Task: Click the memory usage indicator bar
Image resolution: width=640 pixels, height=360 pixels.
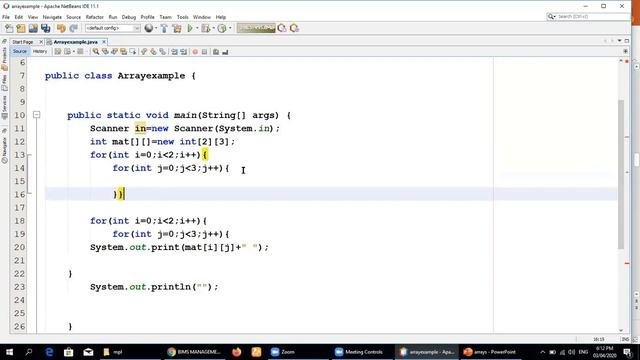Action: click(x=256, y=28)
